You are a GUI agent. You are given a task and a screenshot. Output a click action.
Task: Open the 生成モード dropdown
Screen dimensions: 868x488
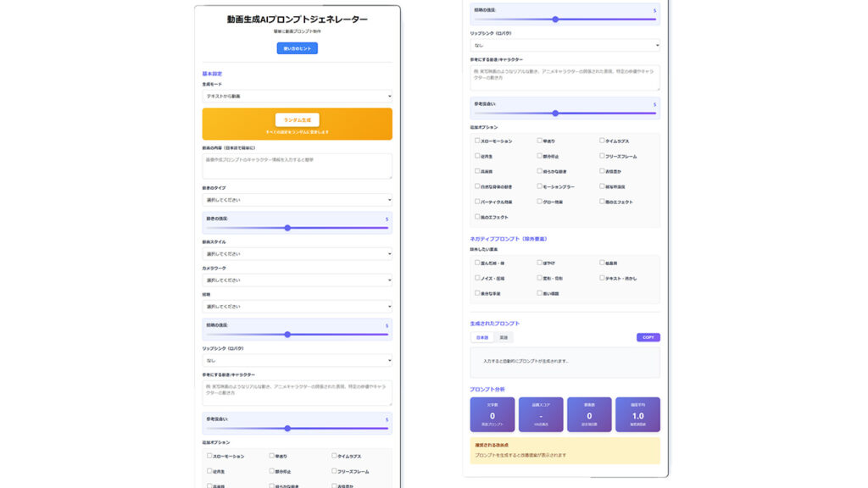[x=297, y=97]
